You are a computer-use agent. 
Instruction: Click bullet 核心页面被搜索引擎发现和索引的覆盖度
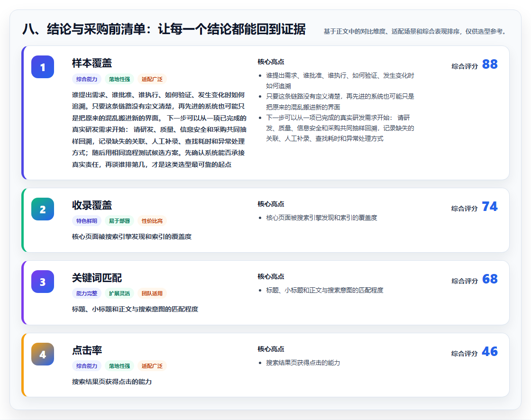(x=321, y=218)
